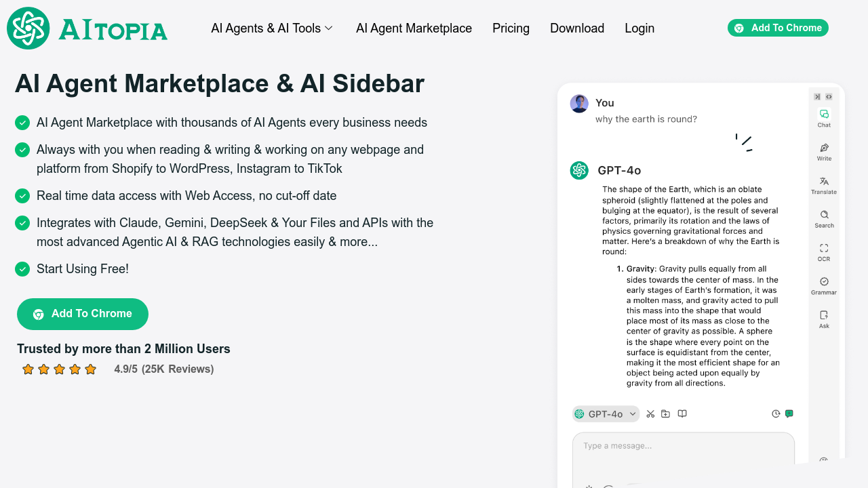The image size is (868, 488).
Task: Expand the AI Agents & AI Tools menu
Action: [271, 28]
